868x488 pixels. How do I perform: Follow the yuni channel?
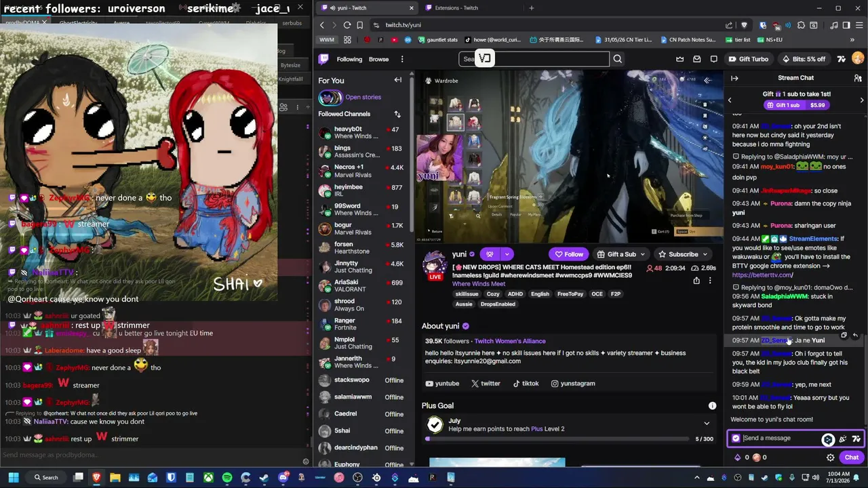(569, 254)
